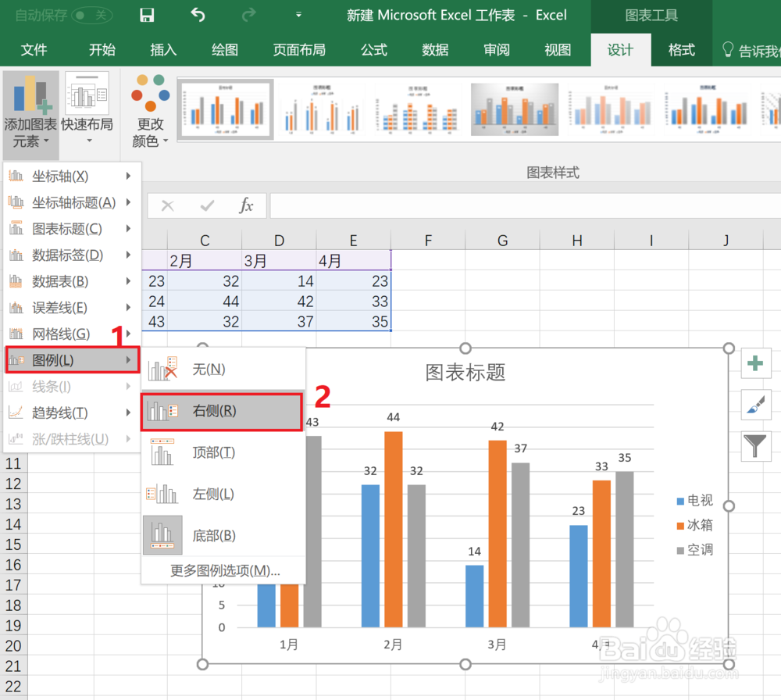Screen dimensions: 781x700
Task: Choose legend position 顶部(T)
Action: point(223,452)
